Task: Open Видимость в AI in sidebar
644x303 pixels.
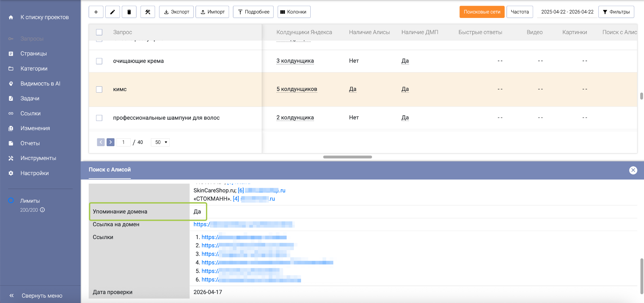Action: [40, 83]
